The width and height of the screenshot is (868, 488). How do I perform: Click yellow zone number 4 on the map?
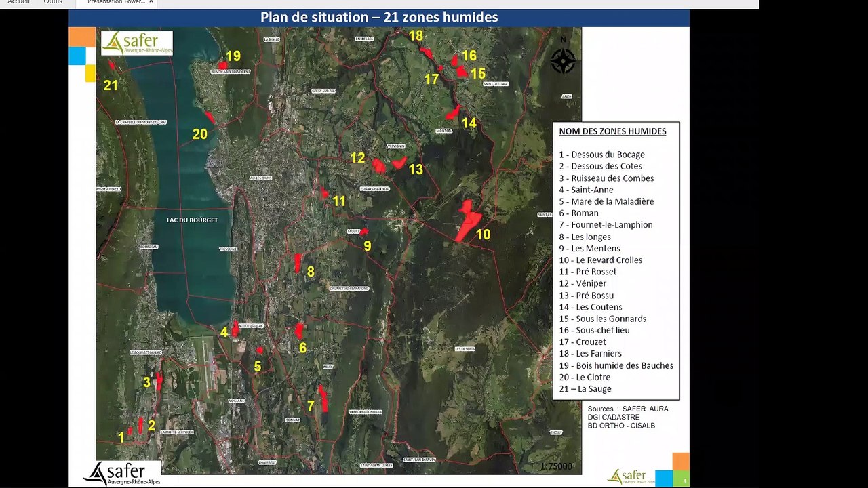click(224, 332)
